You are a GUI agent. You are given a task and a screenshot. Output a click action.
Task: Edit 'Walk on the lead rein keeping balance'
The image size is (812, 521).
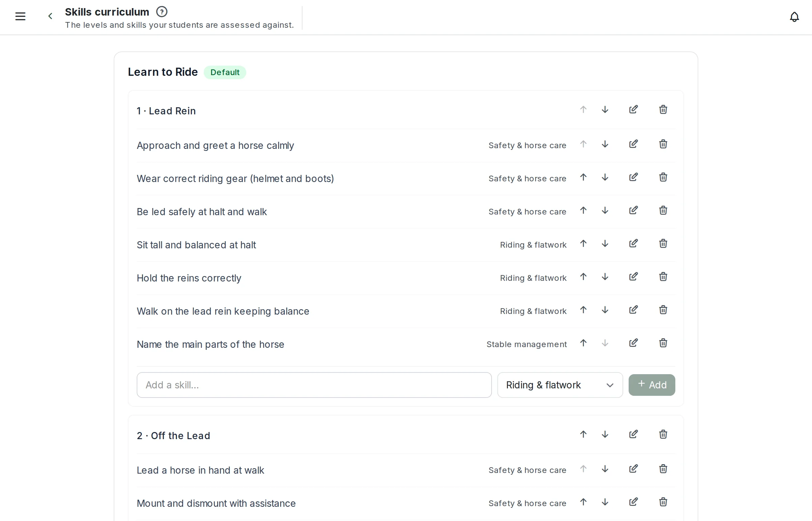[633, 310]
